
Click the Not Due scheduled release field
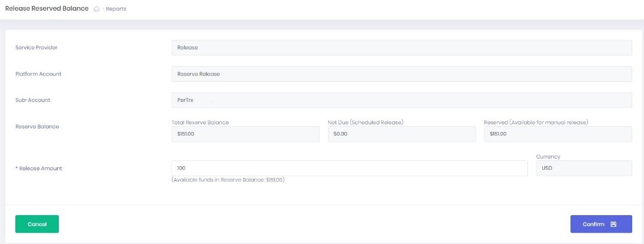[401, 134]
